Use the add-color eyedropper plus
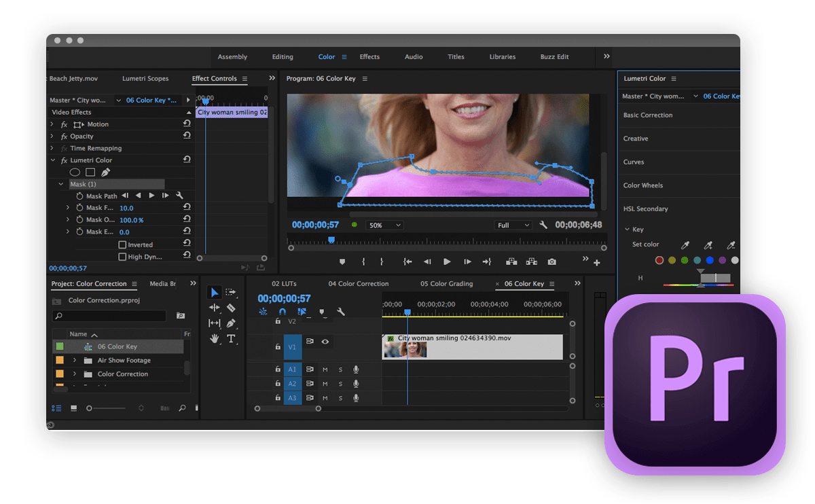The width and height of the screenshot is (815, 504). point(708,245)
